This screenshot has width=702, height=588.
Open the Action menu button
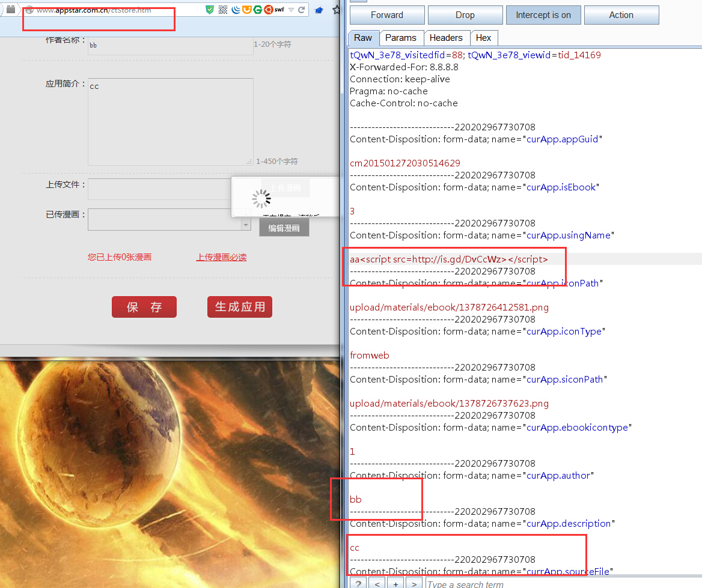621,15
